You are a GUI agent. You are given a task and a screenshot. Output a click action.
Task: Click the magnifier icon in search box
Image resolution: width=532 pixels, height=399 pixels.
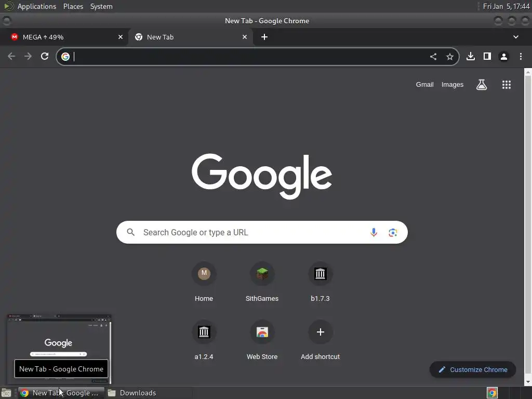coord(130,232)
